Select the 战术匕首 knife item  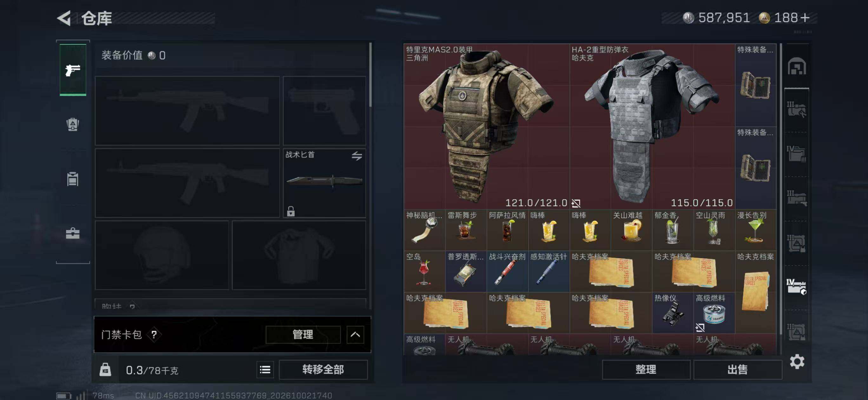324,183
